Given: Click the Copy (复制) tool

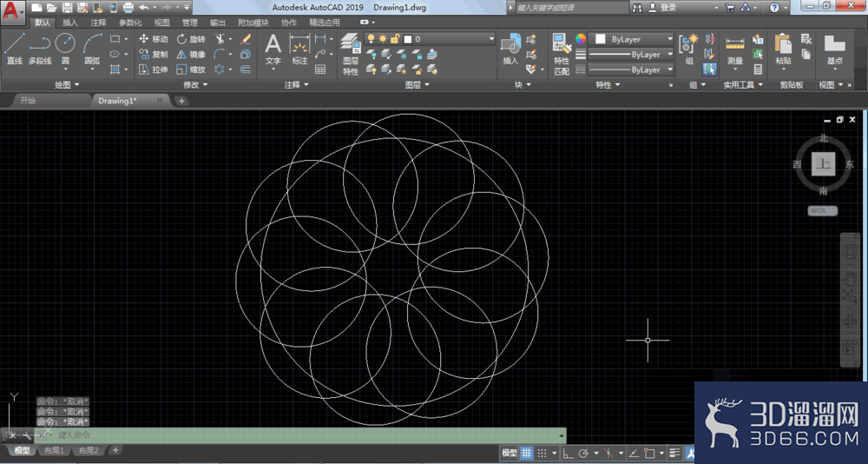Looking at the screenshot, I should [x=153, y=55].
